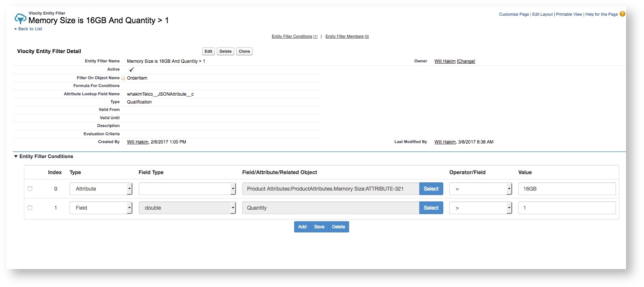This screenshot has width=644, height=287.
Task: Click the Value field containing 16GB
Action: [567, 189]
